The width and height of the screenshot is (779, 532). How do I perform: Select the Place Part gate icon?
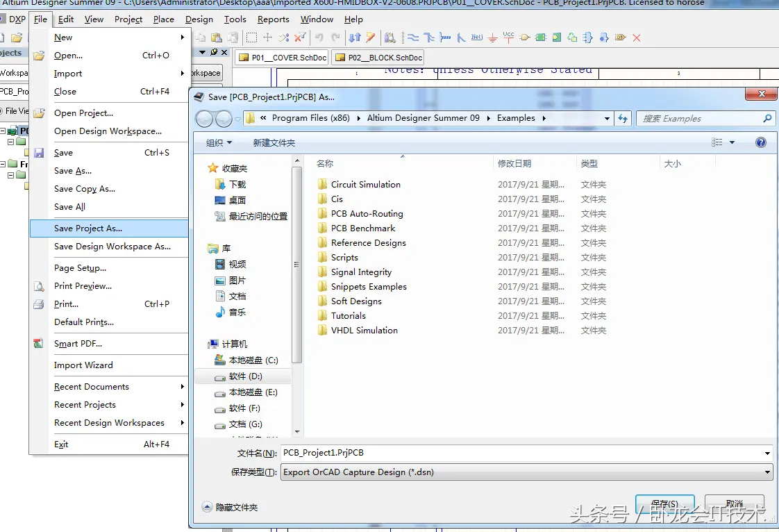[525, 38]
